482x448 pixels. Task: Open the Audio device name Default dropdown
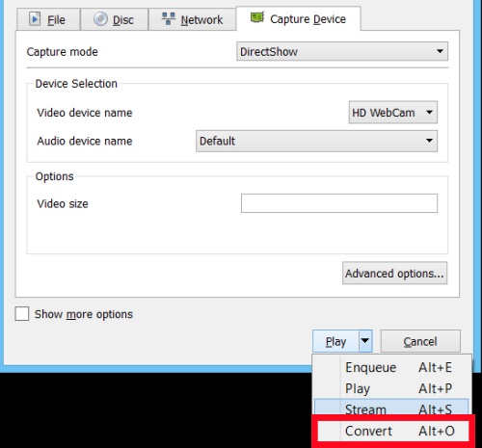coord(316,141)
